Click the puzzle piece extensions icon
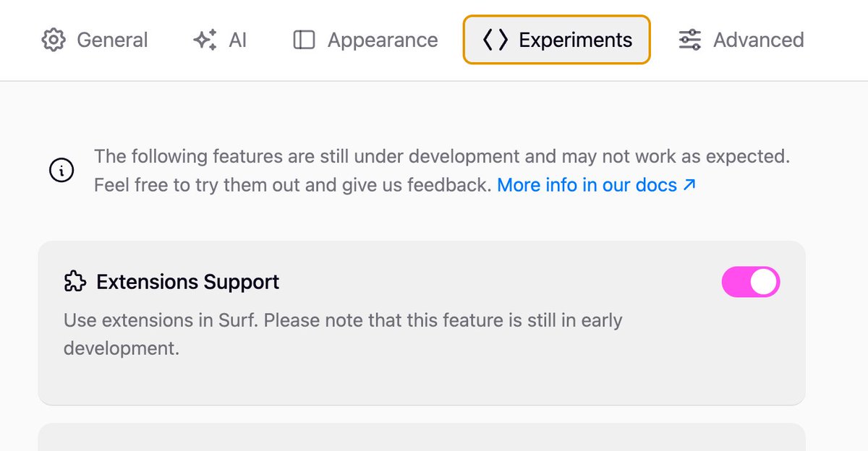The width and height of the screenshot is (868, 451). point(75,282)
